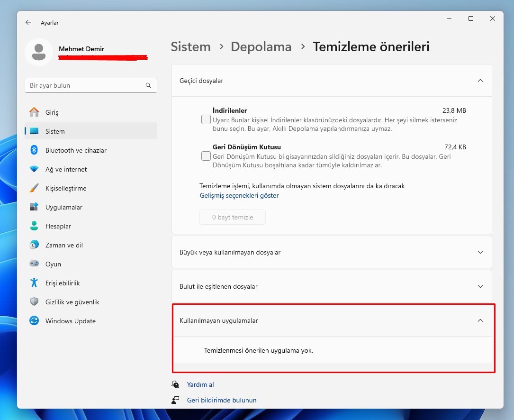Open Kişiselleştirme via the brush icon
The image size is (514, 420).
click(x=34, y=188)
